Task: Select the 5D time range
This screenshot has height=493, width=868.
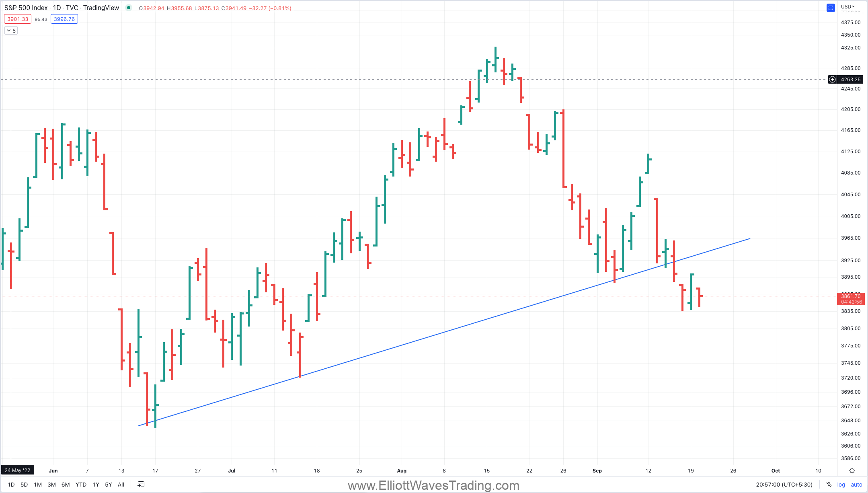Action: coord(24,485)
